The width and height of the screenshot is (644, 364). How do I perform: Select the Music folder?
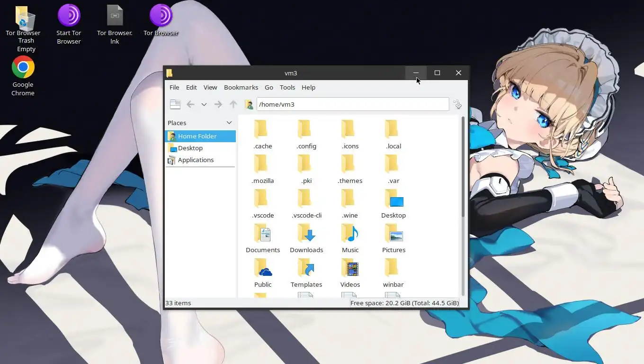tap(350, 238)
